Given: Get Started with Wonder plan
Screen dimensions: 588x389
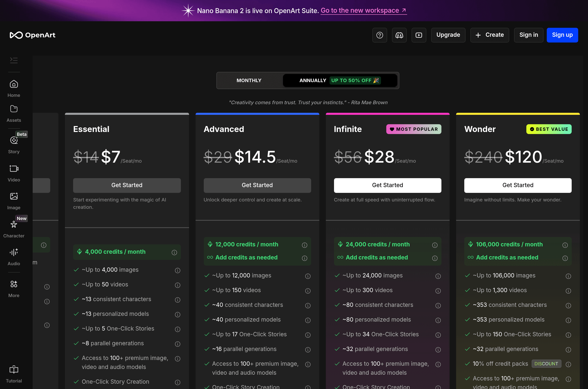Looking at the screenshot, I should [x=518, y=185].
